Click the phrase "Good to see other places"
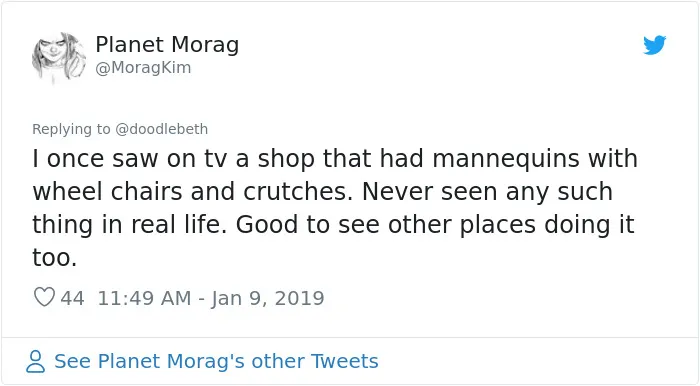The height and width of the screenshot is (386, 700). click(386, 225)
